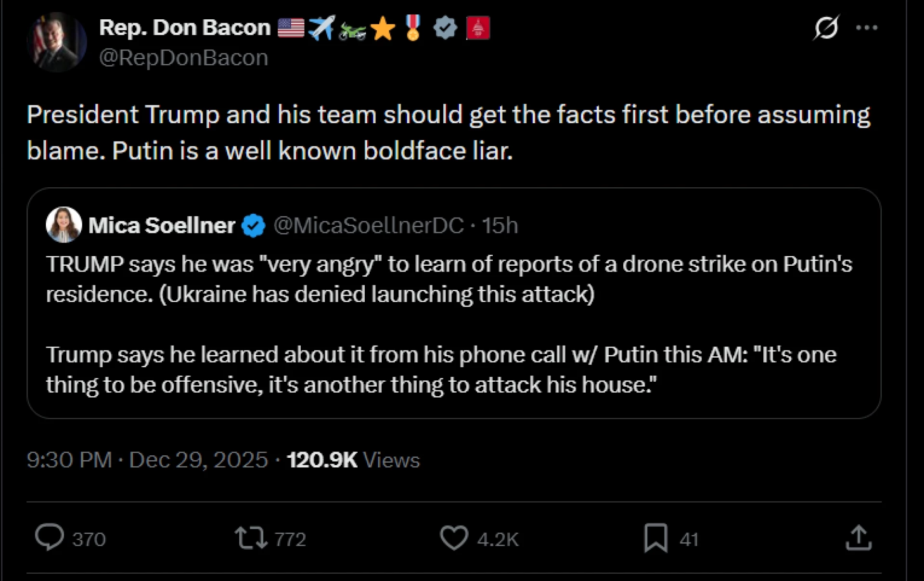
Task: Click the Rep. Don Bacon display name
Action: [x=185, y=28]
